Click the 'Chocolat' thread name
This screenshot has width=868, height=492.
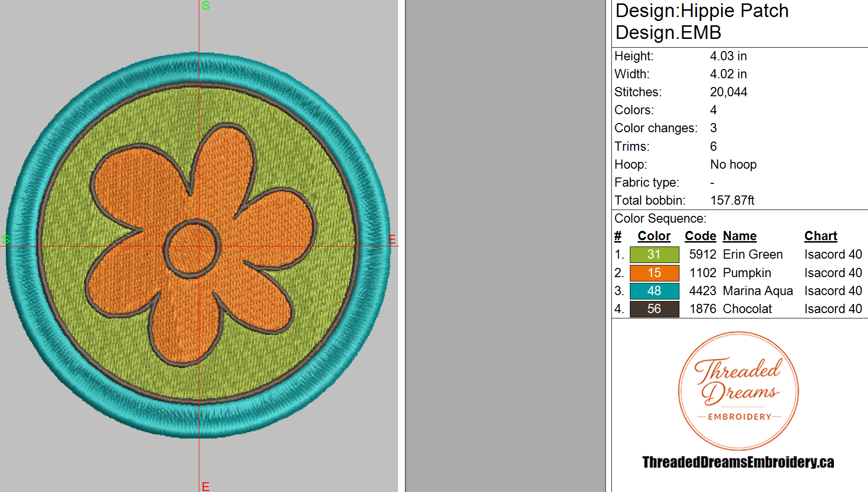click(747, 309)
